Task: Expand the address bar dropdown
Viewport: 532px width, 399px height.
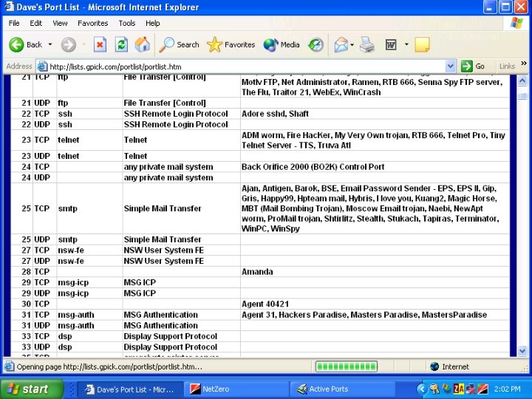Action: tap(450, 66)
